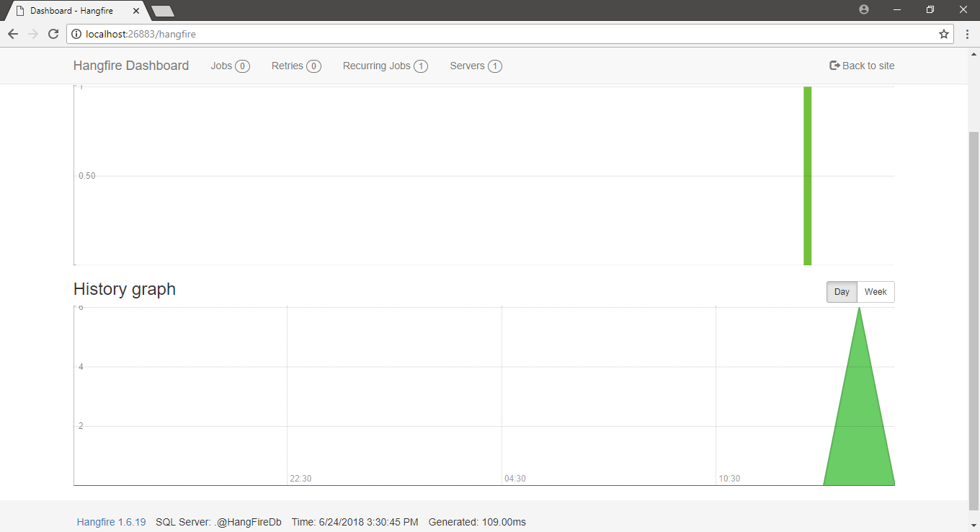Switch history graph to Day

pyautogui.click(x=842, y=292)
